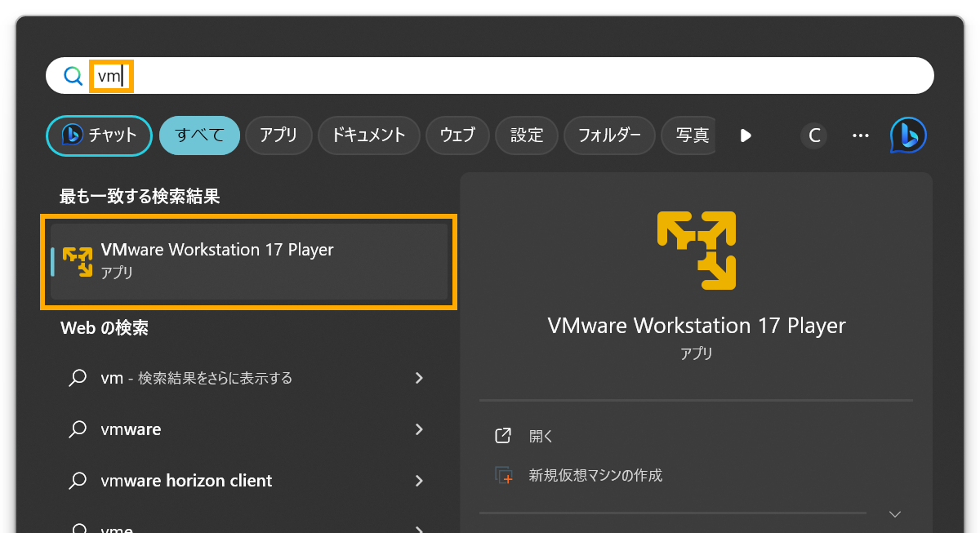Switch to the 設定 filter tab
This screenshot has width=980, height=533.
click(527, 135)
